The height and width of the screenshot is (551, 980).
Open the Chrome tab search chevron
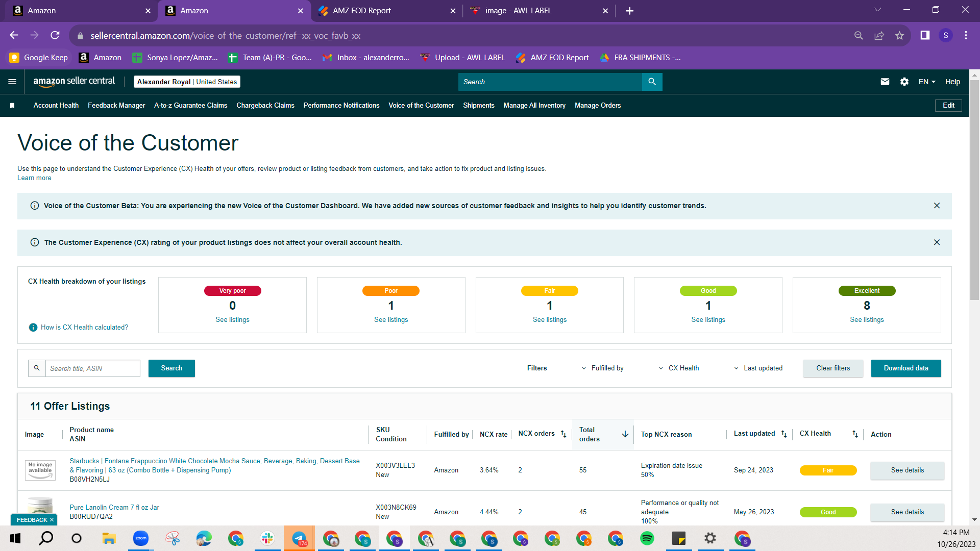tap(877, 10)
